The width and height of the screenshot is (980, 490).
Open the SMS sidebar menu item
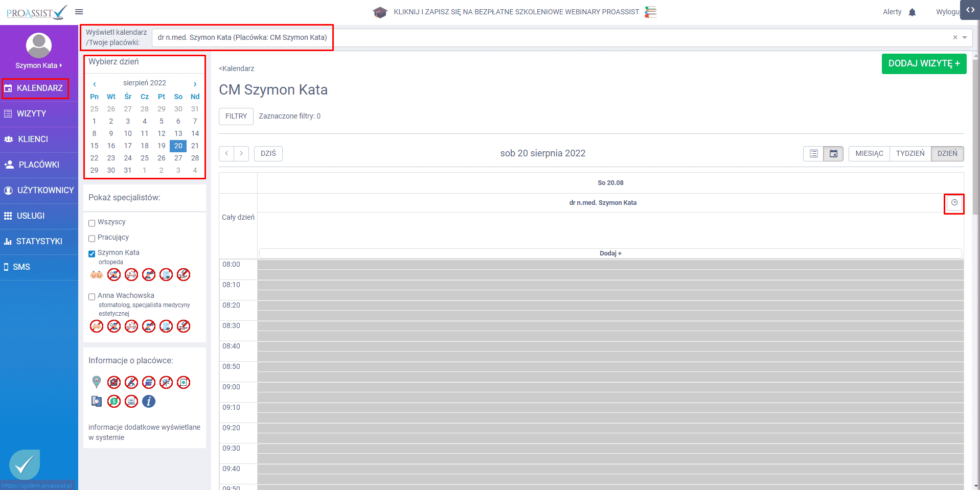[x=39, y=267]
